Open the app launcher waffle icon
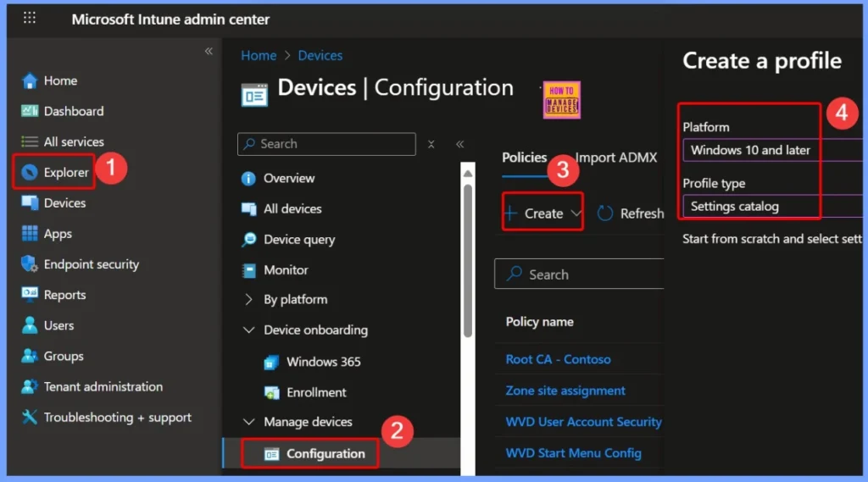868x482 pixels. pyautogui.click(x=30, y=18)
